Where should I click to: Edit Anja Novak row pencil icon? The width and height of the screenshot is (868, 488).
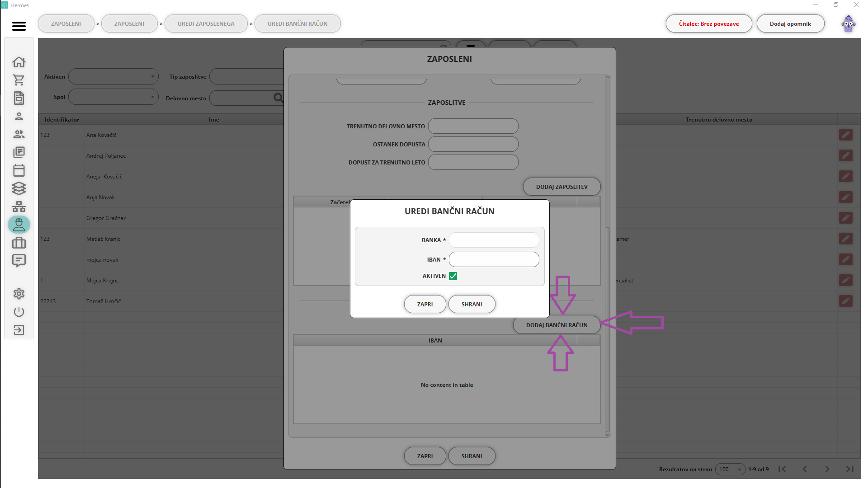click(846, 197)
